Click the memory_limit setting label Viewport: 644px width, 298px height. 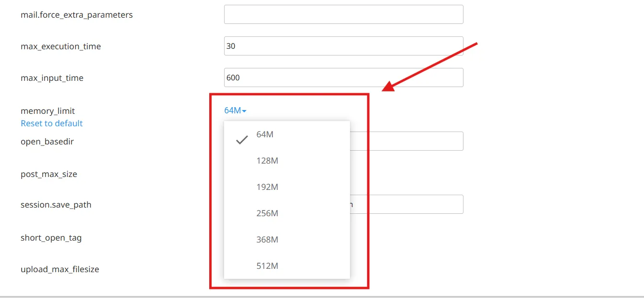click(48, 111)
